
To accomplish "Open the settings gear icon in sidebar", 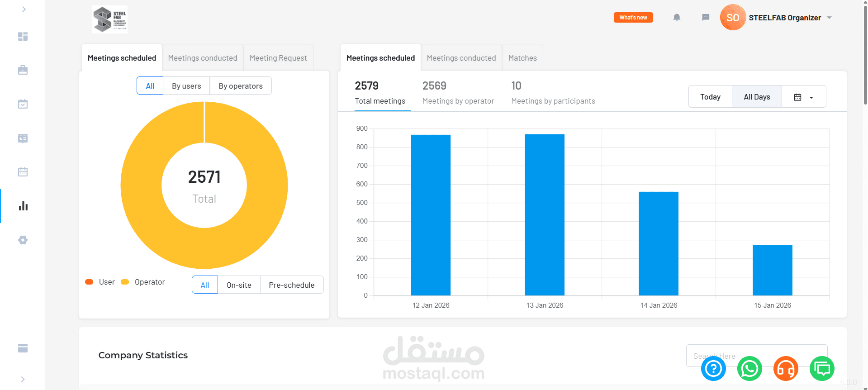I will click(x=23, y=240).
